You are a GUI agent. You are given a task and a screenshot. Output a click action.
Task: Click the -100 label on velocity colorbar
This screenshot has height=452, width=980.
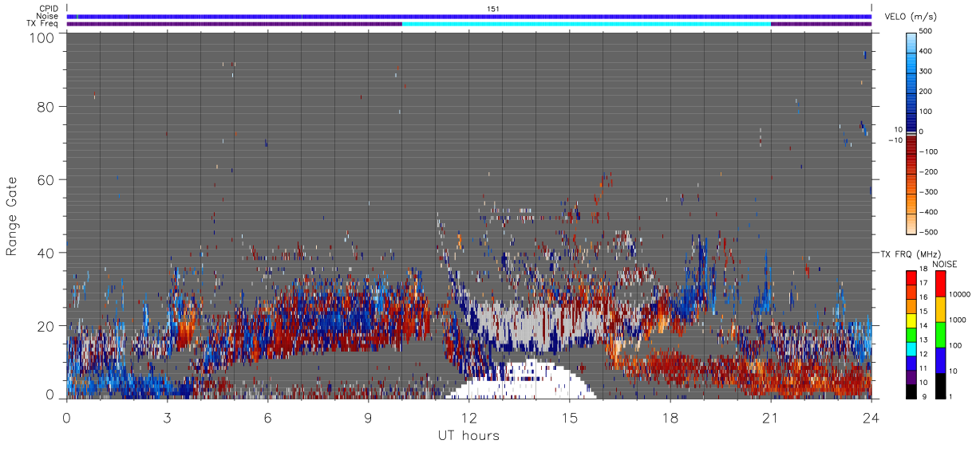click(928, 151)
